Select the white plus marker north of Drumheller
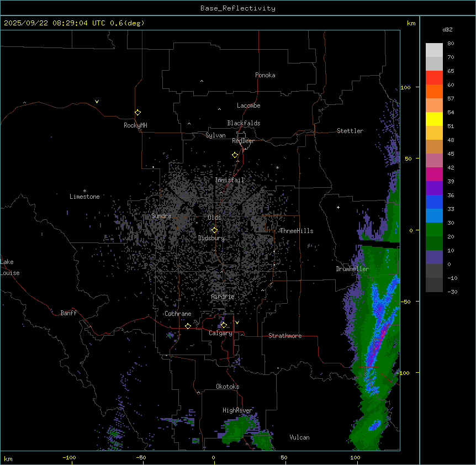The image size is (476, 465). point(338,207)
